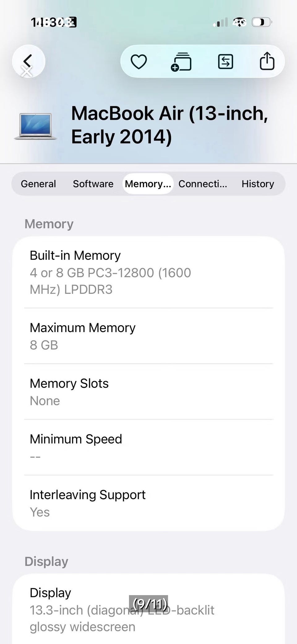Switch to the Software tab
The height and width of the screenshot is (644, 297).
93,184
